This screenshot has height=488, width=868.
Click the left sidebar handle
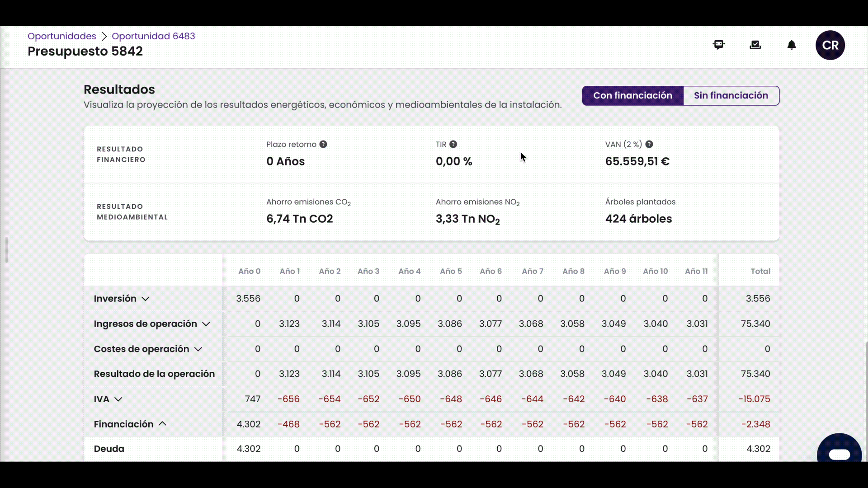coord(6,249)
